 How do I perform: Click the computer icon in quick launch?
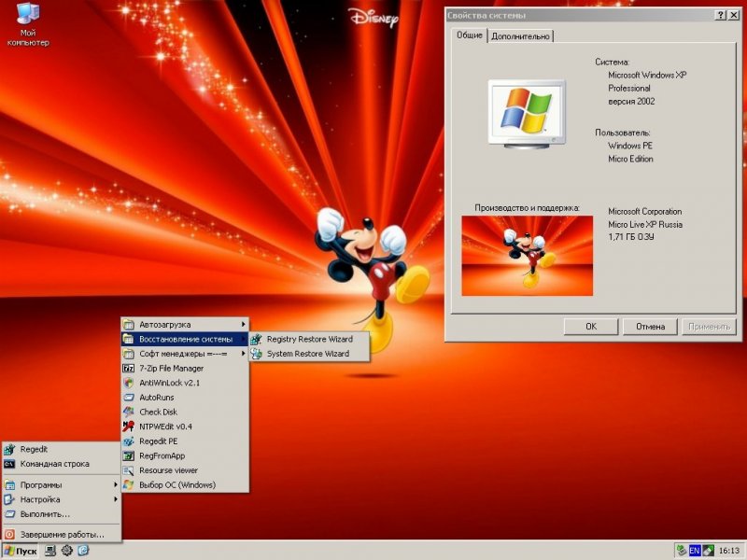click(50, 551)
